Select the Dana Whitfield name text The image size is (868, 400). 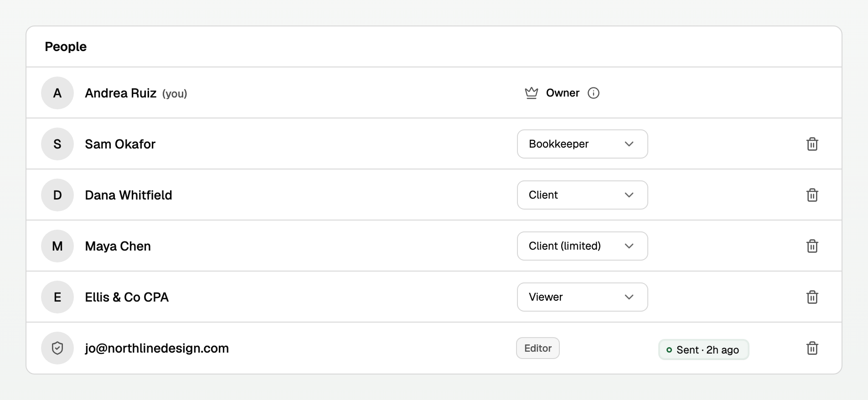point(129,195)
